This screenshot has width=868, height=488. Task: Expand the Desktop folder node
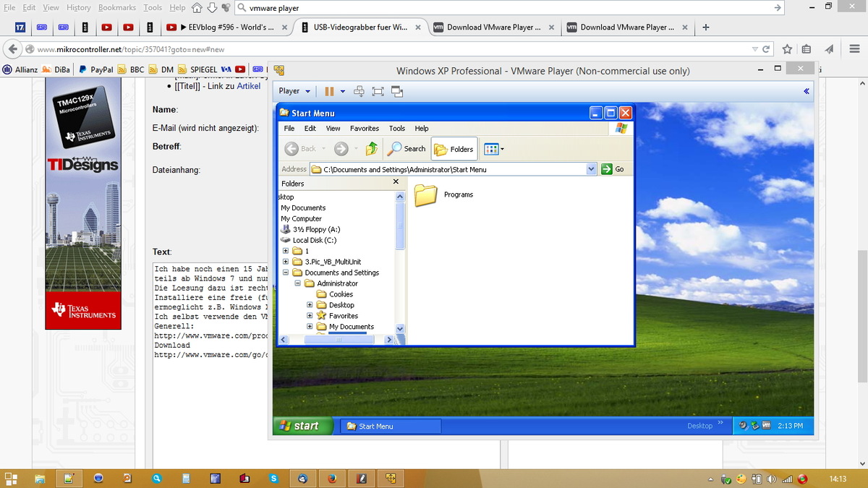tap(310, 305)
